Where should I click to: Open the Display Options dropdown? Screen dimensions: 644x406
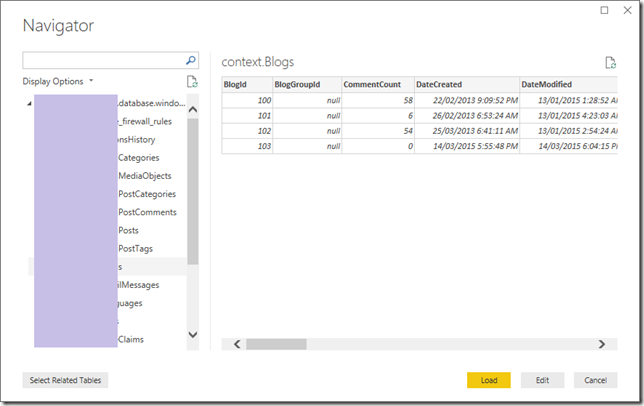coord(58,81)
